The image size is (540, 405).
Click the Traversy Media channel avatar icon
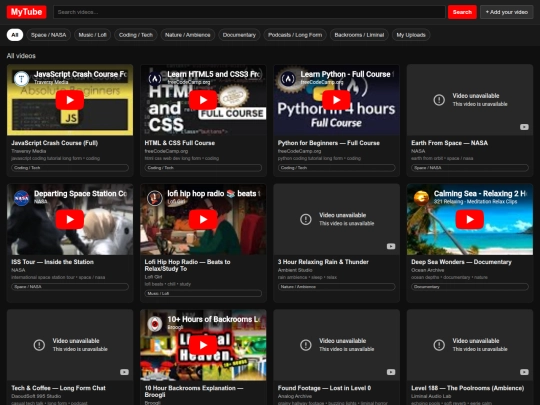(x=21, y=79)
